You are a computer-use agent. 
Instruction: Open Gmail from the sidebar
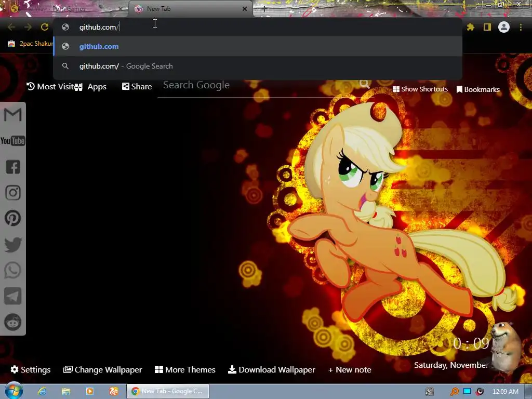coord(13,114)
